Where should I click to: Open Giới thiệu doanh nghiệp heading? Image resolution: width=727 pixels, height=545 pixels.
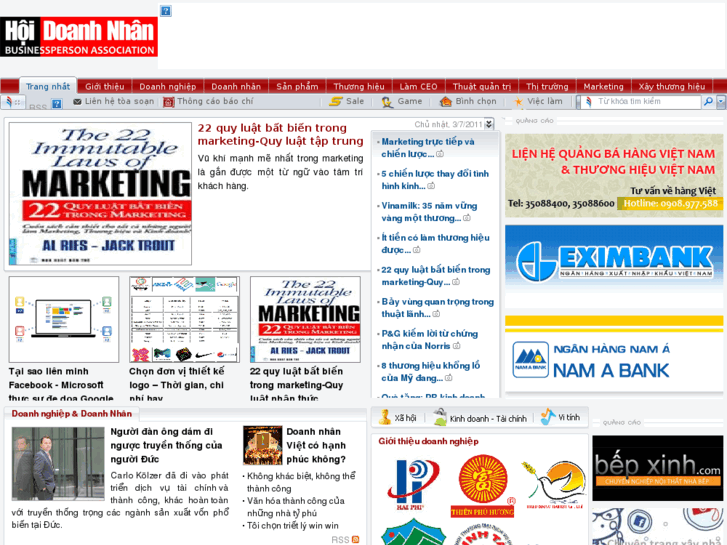coord(428,441)
